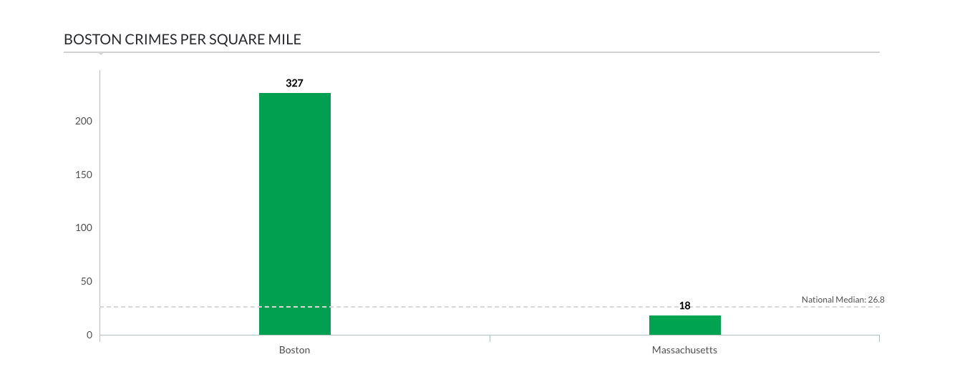Click the National Median: 26.8 label
The width and height of the screenshot is (980, 392).
[843, 300]
